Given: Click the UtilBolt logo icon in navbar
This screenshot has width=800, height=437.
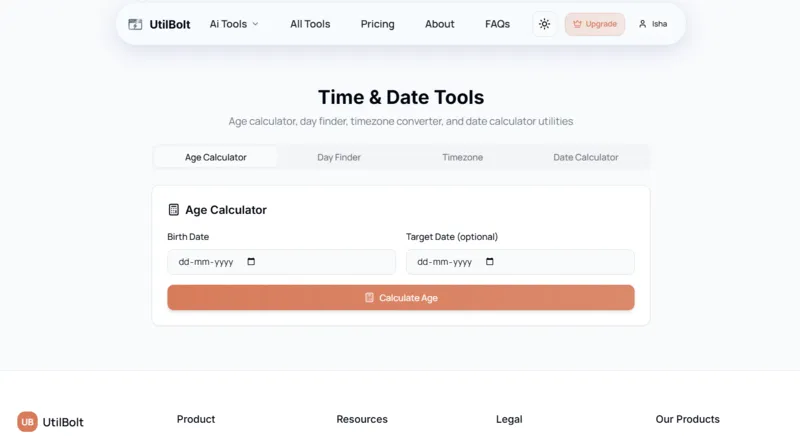Looking at the screenshot, I should (x=135, y=24).
